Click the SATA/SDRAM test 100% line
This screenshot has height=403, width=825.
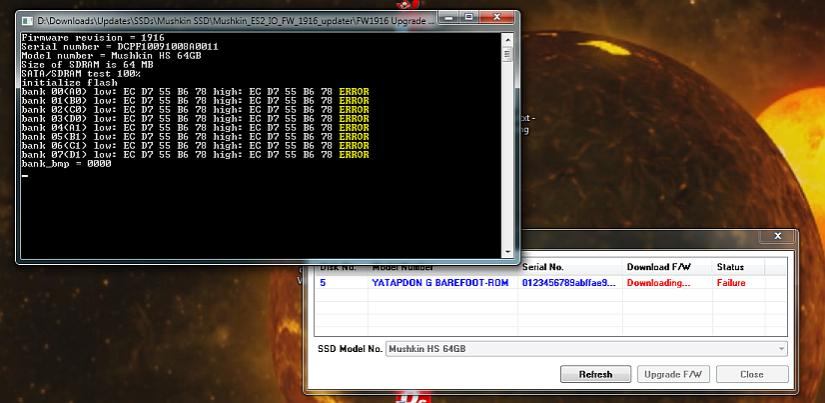[81, 74]
